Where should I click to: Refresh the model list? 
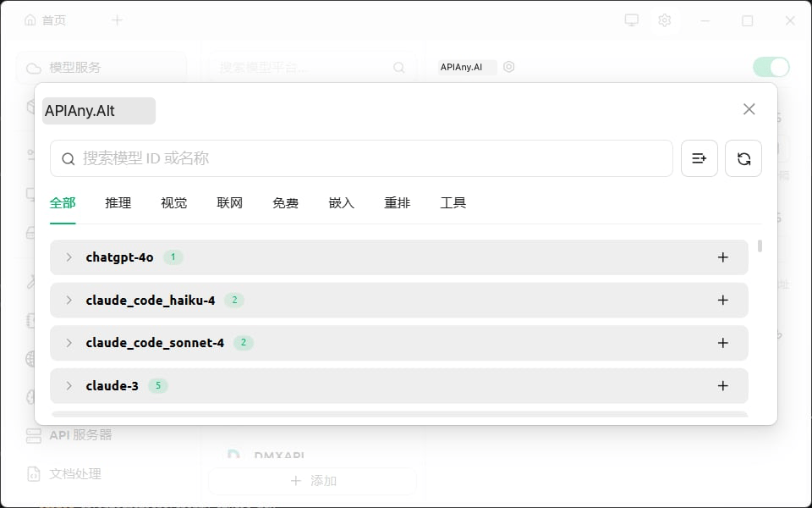743,158
